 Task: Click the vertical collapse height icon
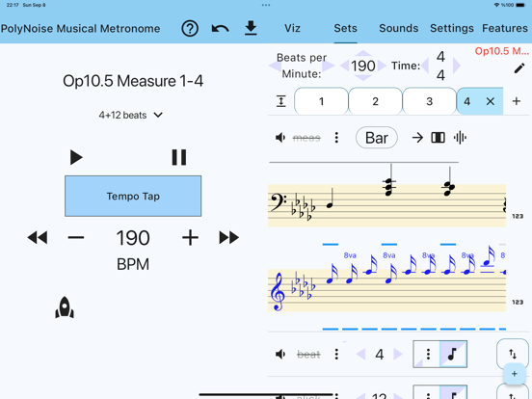pyautogui.click(x=280, y=101)
